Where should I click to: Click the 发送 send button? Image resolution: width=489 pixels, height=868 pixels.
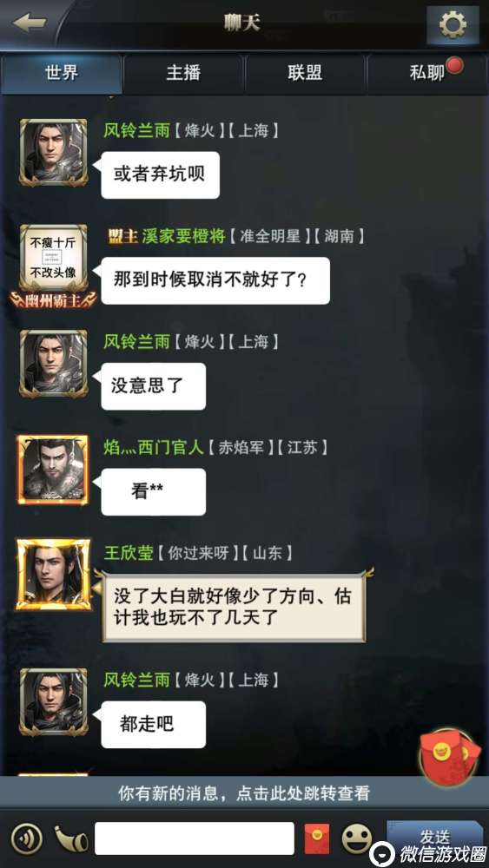pos(435,836)
